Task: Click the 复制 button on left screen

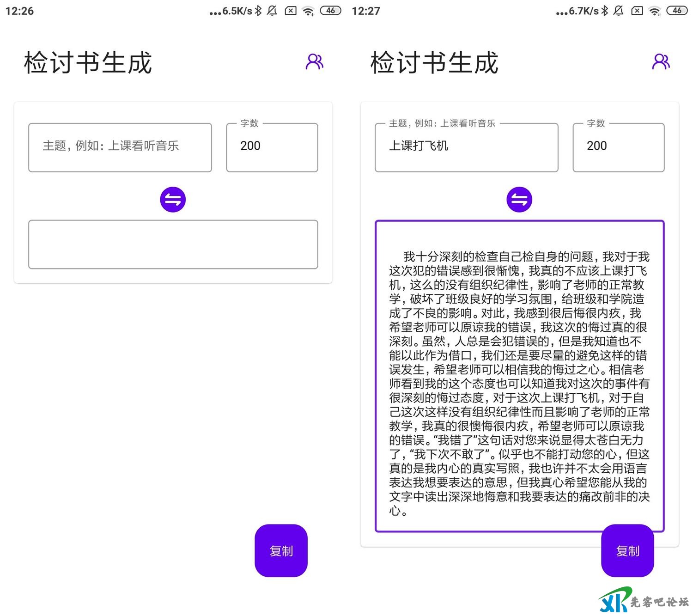Action: click(x=281, y=550)
